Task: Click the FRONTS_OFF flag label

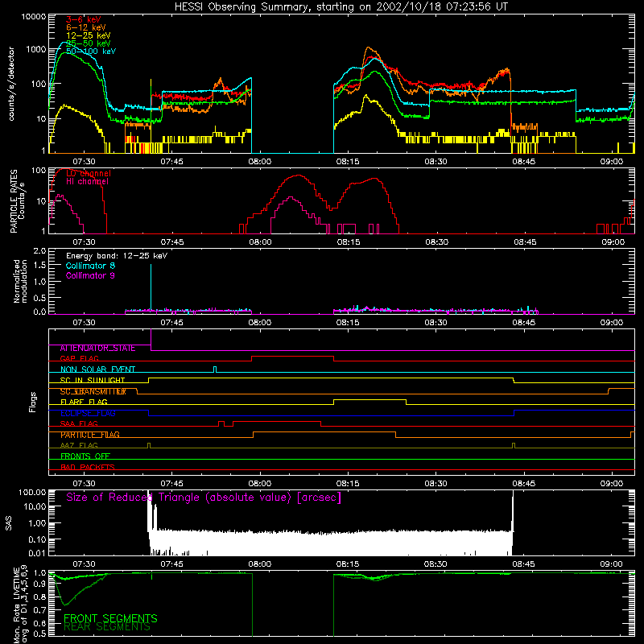Action: 85,456
